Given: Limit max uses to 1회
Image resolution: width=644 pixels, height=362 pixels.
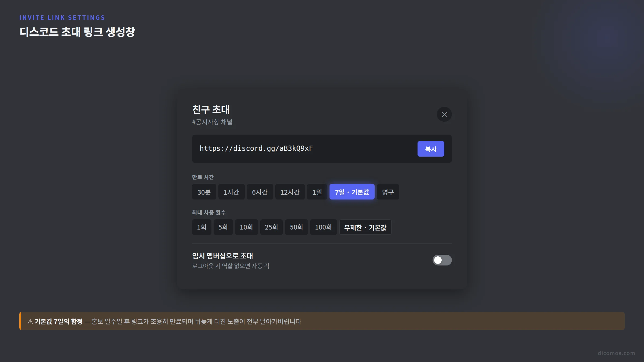Looking at the screenshot, I should point(202,227).
